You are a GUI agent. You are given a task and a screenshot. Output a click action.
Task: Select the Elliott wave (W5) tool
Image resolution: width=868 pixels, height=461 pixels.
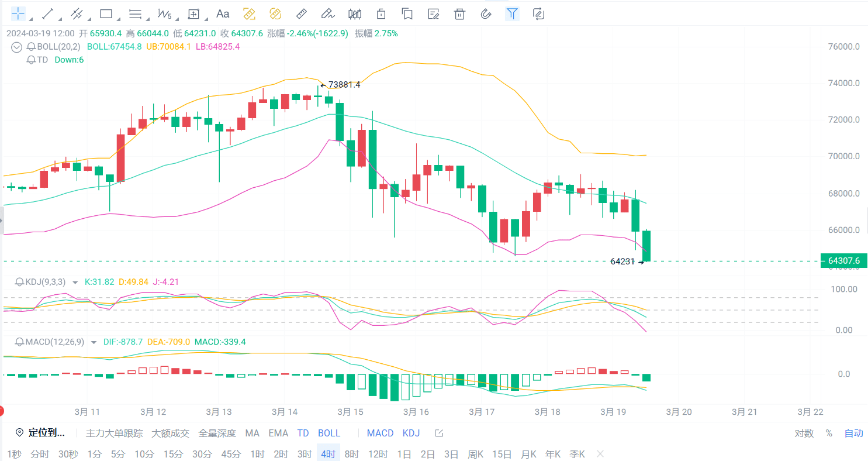[164, 13]
